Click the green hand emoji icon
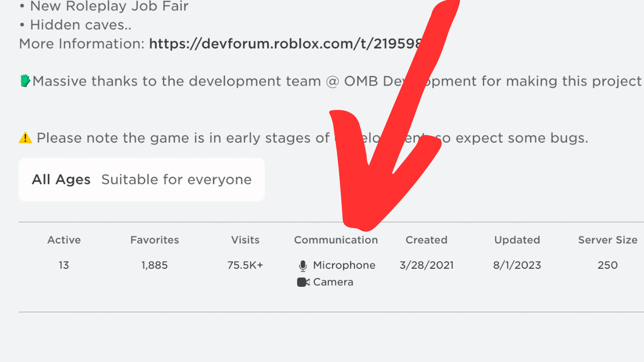 [25, 81]
